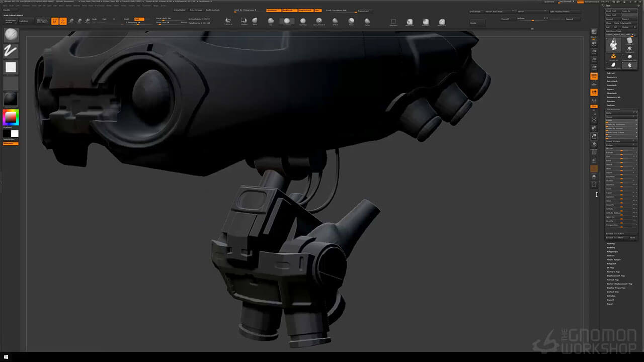The image size is (644, 362).
Task: Open the stroke type selector
Action: point(11,51)
